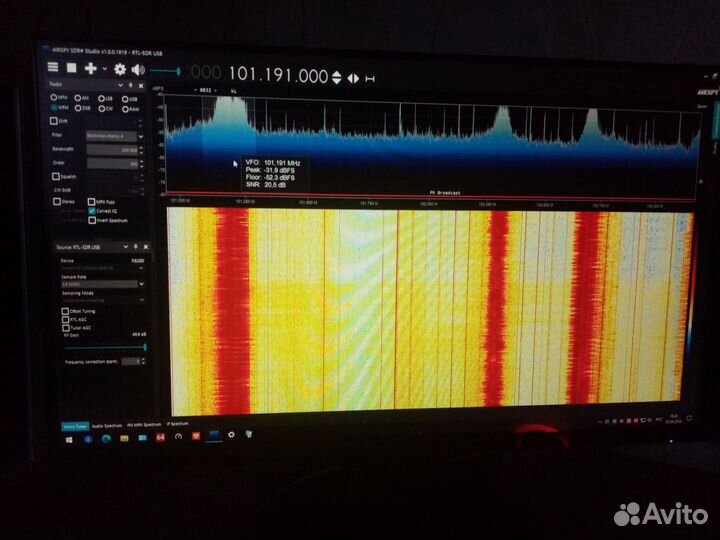The width and height of the screenshot is (720, 540).
Task: Adjust the volume slider in the top toolbar
Action: click(x=165, y=71)
